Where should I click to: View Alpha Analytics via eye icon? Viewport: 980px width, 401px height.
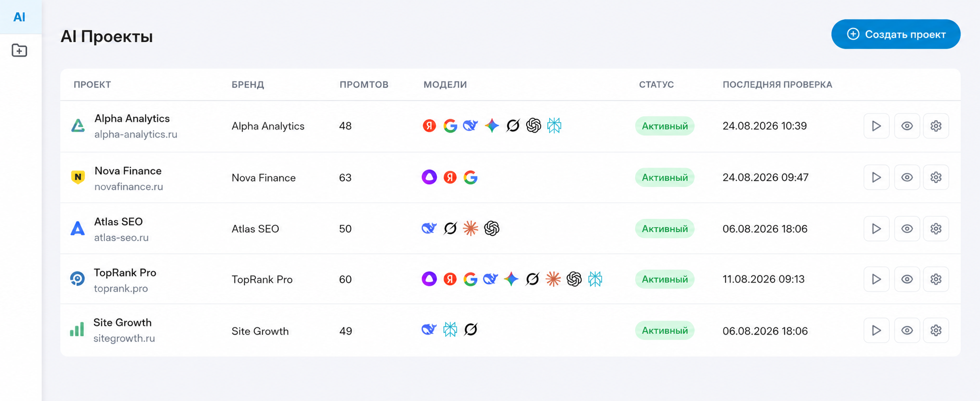click(907, 126)
